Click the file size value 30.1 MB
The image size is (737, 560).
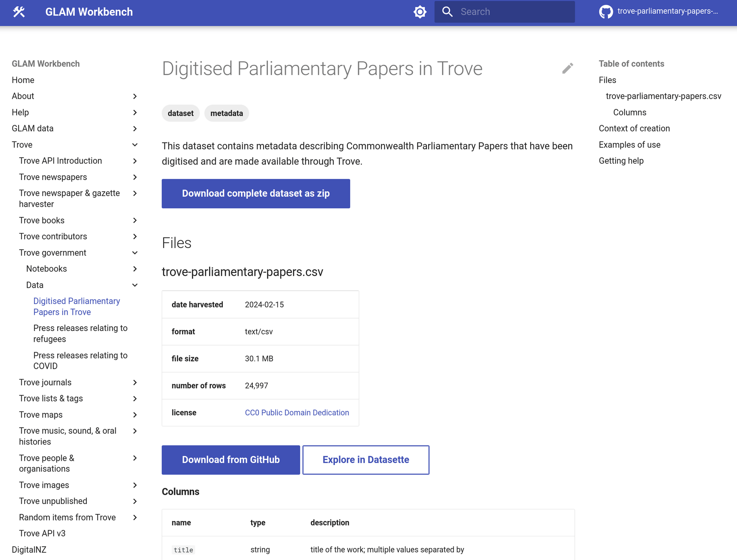259,359
